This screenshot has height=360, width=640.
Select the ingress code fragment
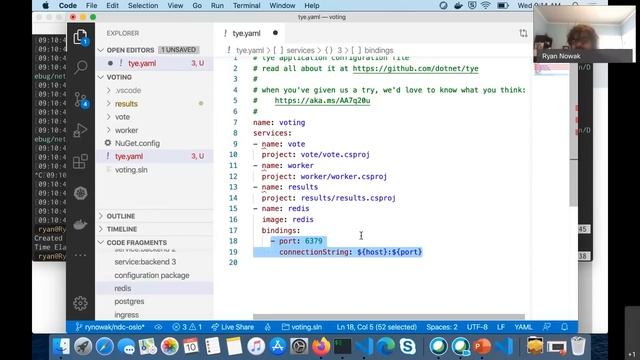click(154, 315)
